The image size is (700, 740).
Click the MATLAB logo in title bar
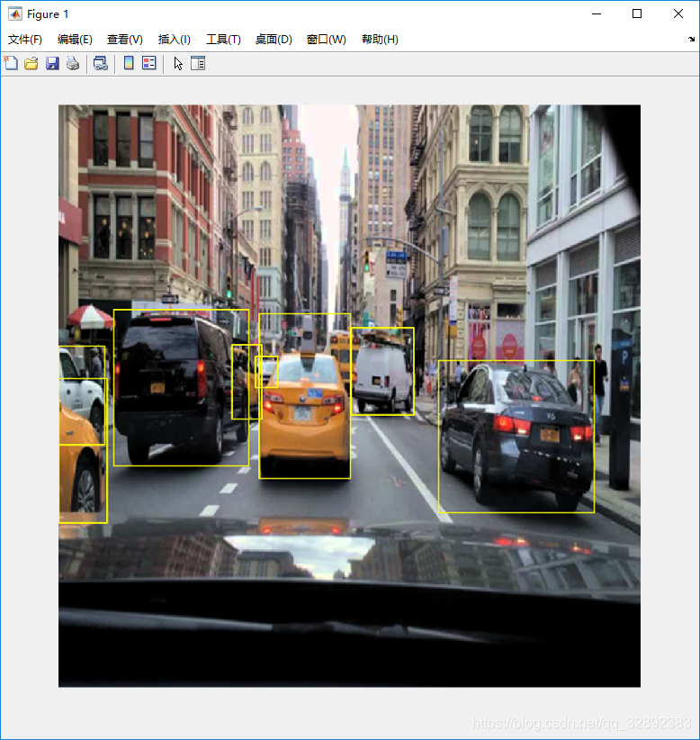14,14
